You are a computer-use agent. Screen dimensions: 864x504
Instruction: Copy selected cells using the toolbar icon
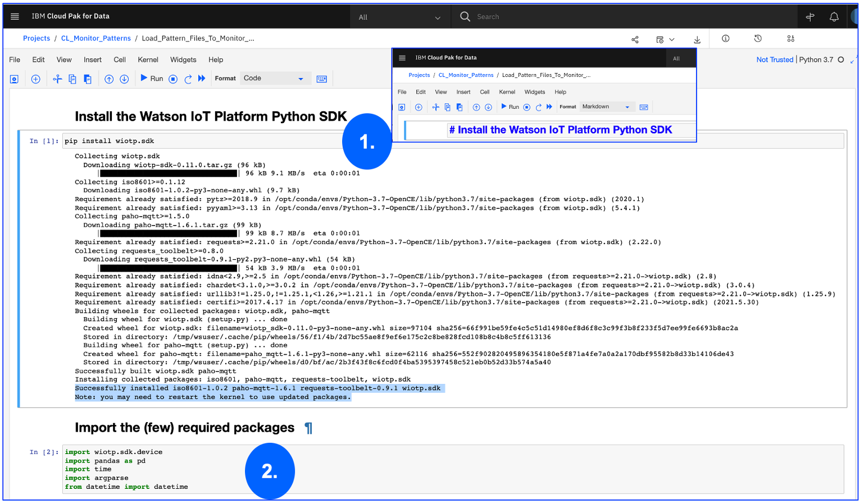coord(72,79)
